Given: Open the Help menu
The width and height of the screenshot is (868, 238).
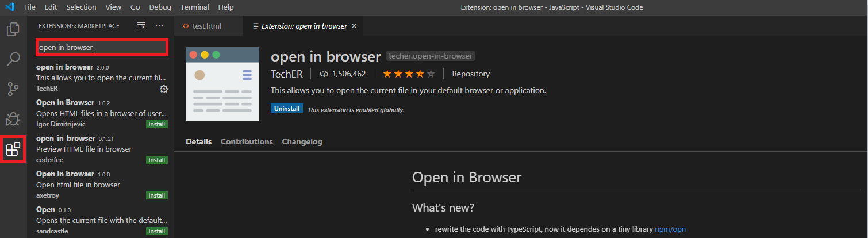Looking at the screenshot, I should point(226,7).
